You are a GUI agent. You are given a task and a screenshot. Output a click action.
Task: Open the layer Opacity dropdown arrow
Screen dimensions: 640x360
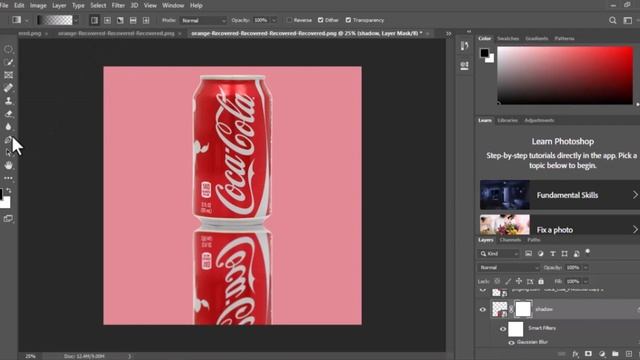[x=586, y=268]
